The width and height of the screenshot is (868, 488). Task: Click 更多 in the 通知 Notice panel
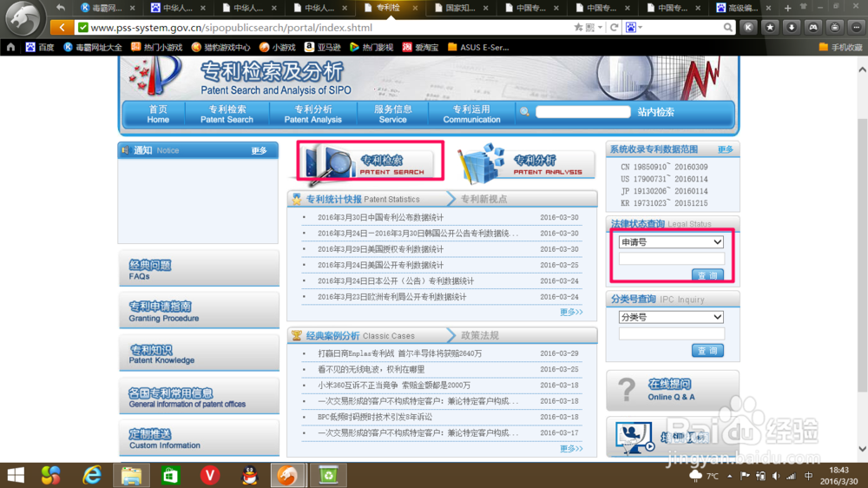(259, 151)
